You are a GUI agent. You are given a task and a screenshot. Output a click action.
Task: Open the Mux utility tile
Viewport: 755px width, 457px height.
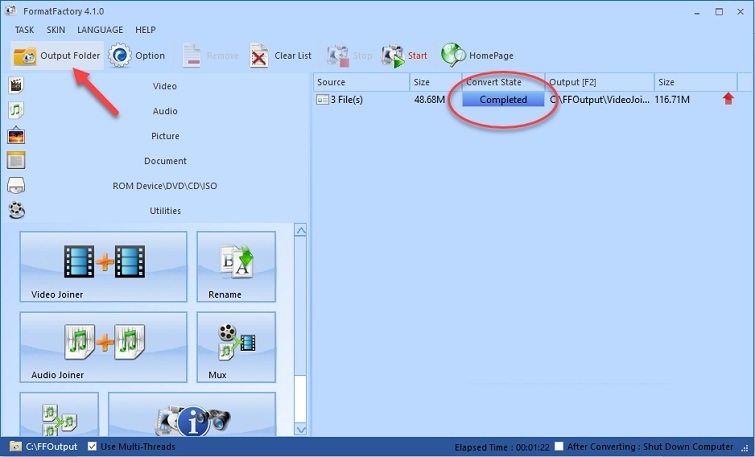tap(236, 346)
